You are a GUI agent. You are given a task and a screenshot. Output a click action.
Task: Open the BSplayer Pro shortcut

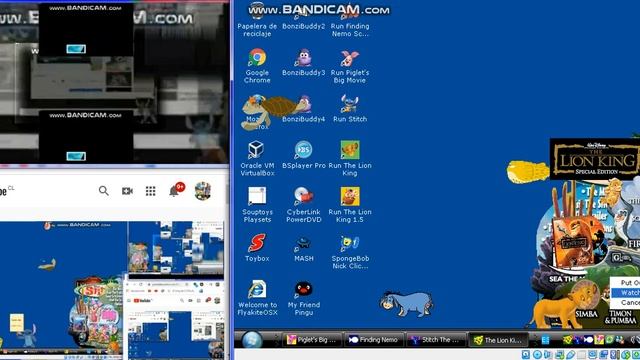coord(304,156)
